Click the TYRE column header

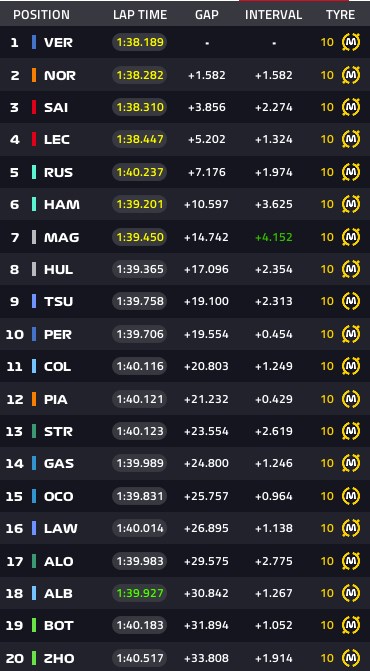[x=340, y=15]
